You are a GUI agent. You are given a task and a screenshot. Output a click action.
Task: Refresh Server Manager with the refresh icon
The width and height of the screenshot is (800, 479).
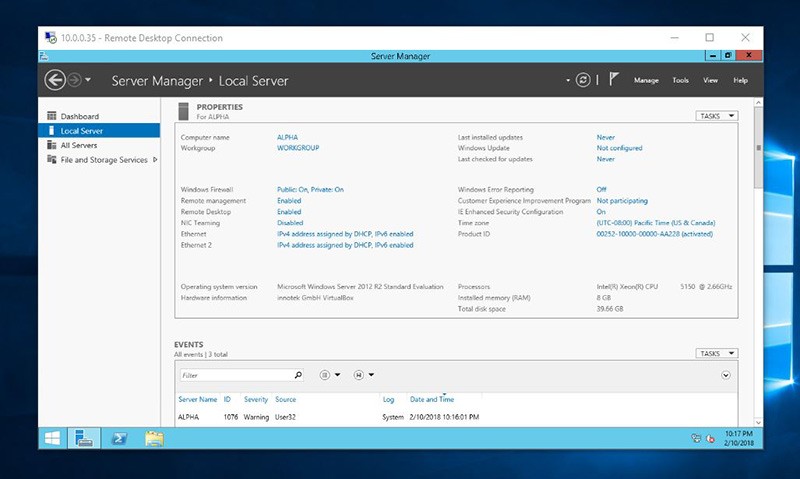point(583,80)
